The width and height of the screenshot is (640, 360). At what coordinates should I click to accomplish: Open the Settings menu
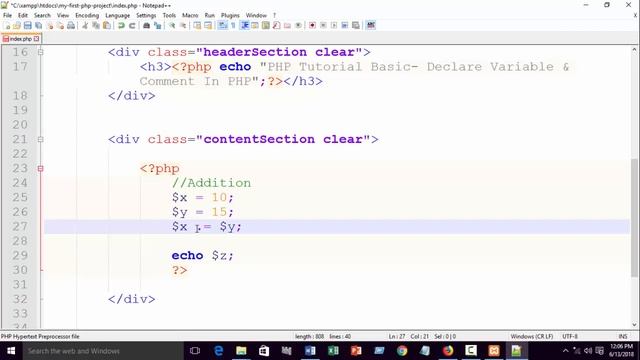pyautogui.click(x=146, y=16)
